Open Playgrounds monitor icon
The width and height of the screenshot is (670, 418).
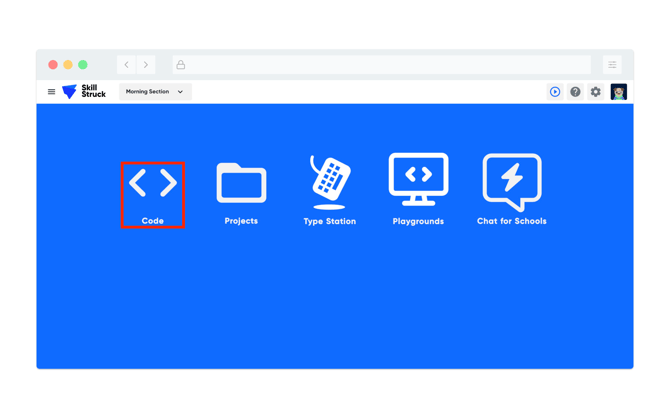point(418,180)
